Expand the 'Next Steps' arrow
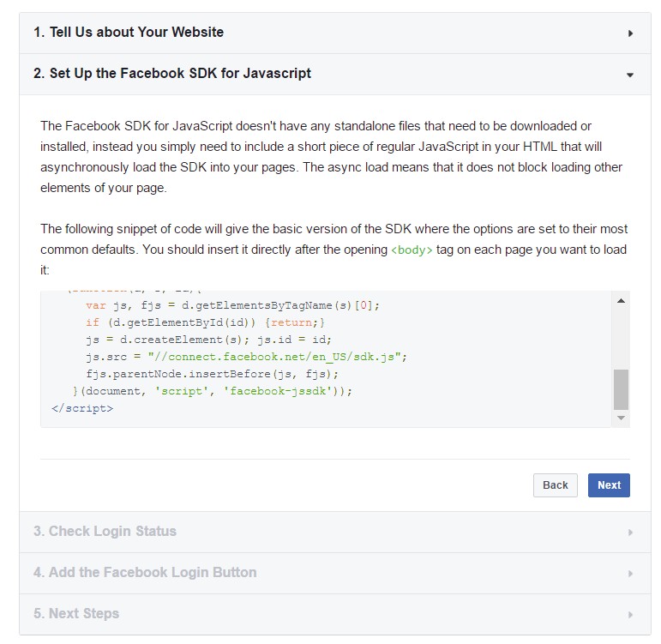 coord(630,615)
